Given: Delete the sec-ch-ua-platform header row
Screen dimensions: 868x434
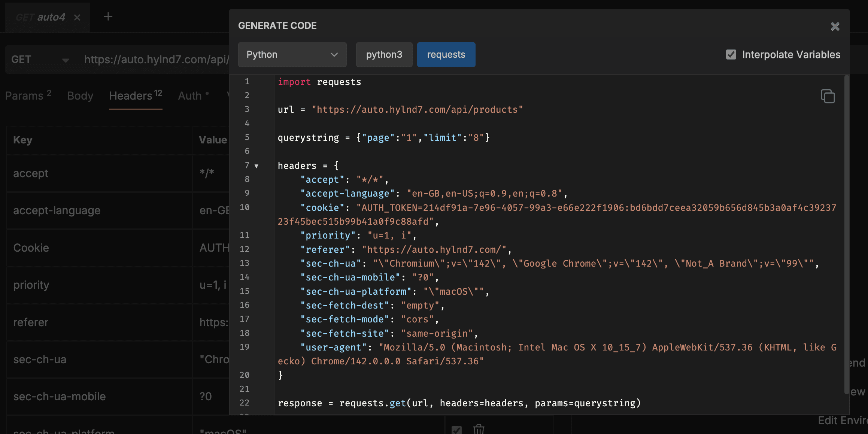Looking at the screenshot, I should click(479, 429).
